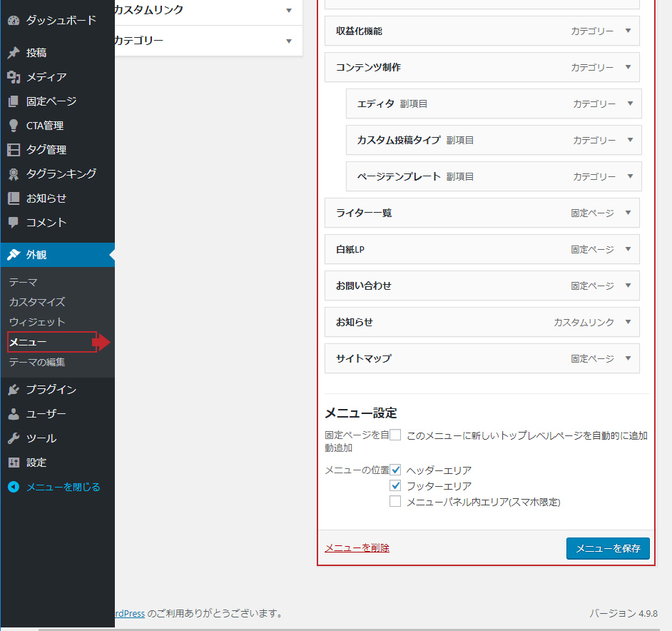Click the collapse arrow icon メニューを閉じる

coord(14,487)
